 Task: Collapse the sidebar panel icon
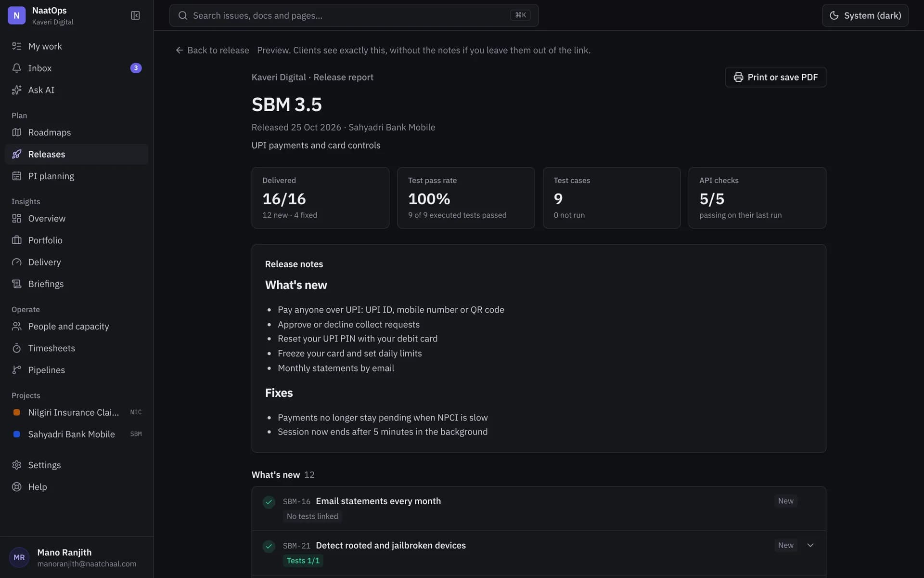135,15
